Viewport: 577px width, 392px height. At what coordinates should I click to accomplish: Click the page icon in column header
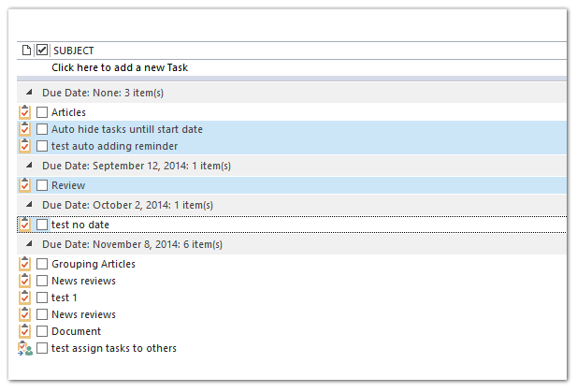[x=25, y=51]
